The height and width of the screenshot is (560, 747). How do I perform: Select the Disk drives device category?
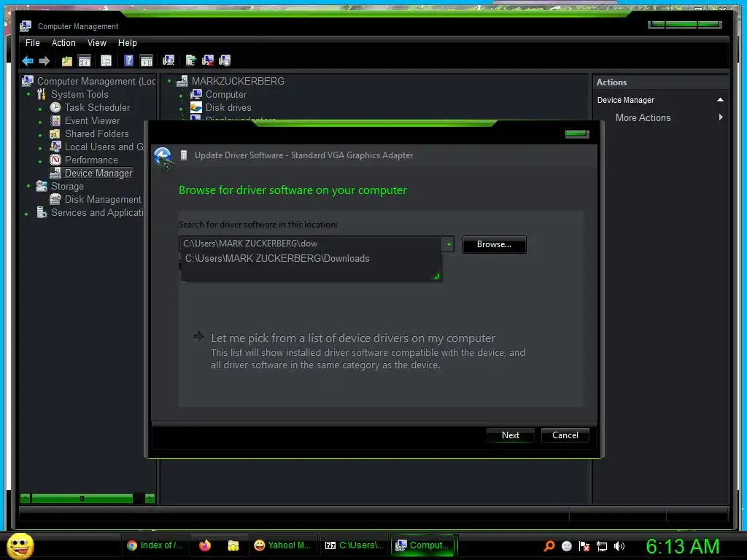tap(228, 108)
